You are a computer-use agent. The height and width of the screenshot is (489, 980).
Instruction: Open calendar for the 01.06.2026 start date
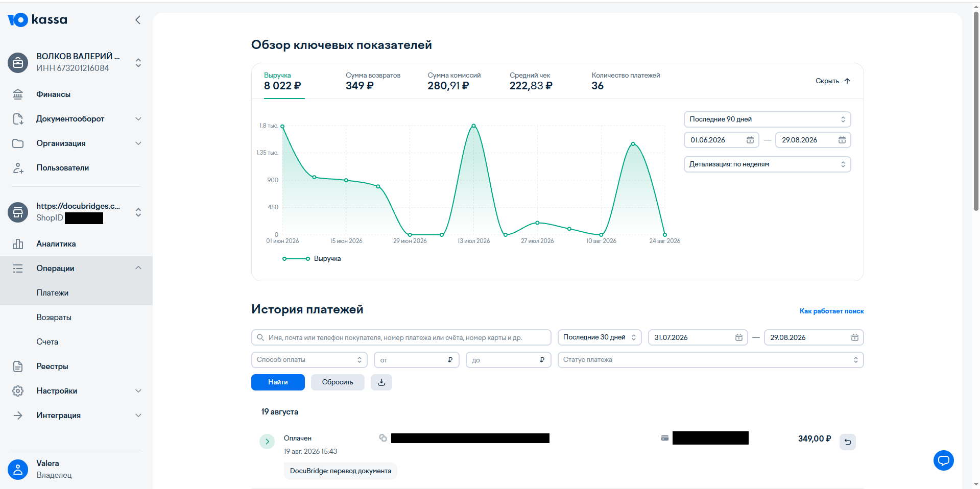(750, 140)
